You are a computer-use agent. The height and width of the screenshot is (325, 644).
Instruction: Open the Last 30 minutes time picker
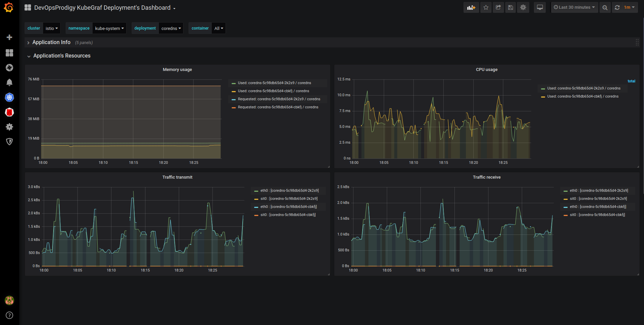574,7
